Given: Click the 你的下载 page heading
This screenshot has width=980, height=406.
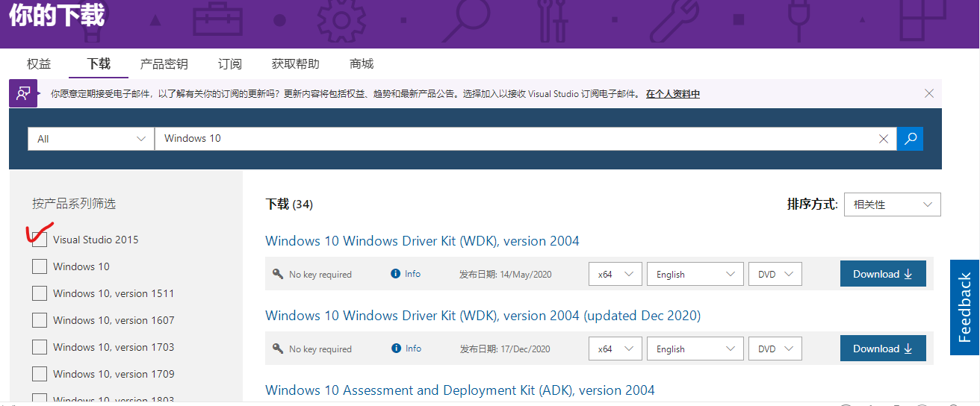Looking at the screenshot, I should pyautogui.click(x=57, y=16).
